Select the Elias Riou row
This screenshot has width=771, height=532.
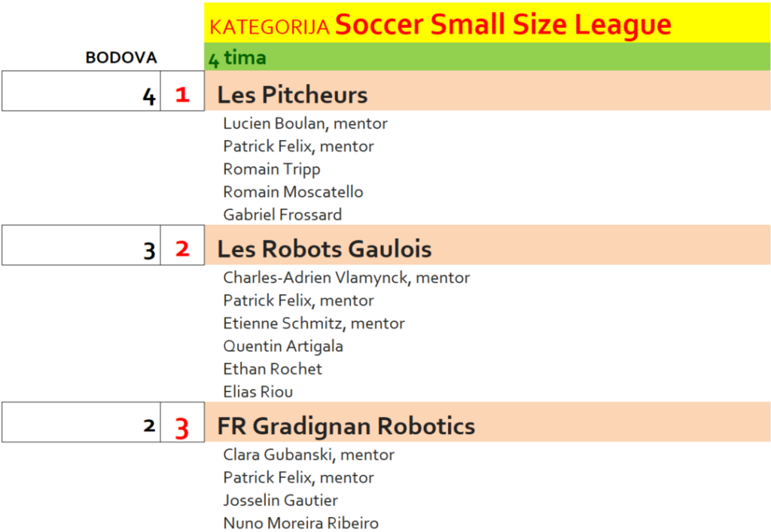258,391
